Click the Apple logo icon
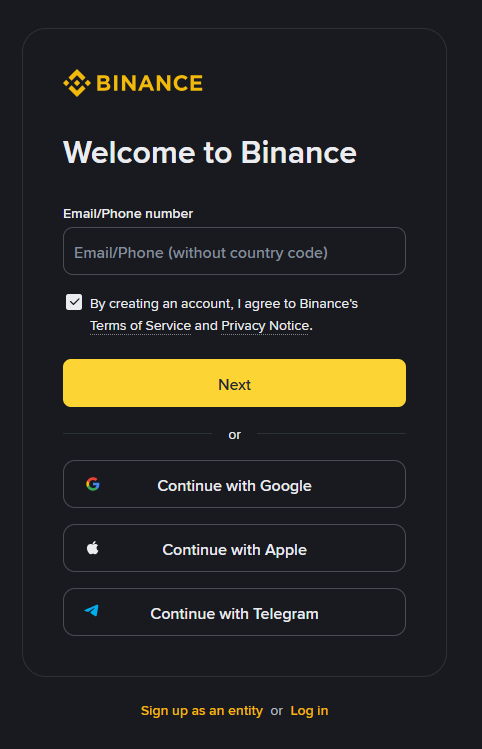Screen dimensions: 482x749 coord(93,548)
